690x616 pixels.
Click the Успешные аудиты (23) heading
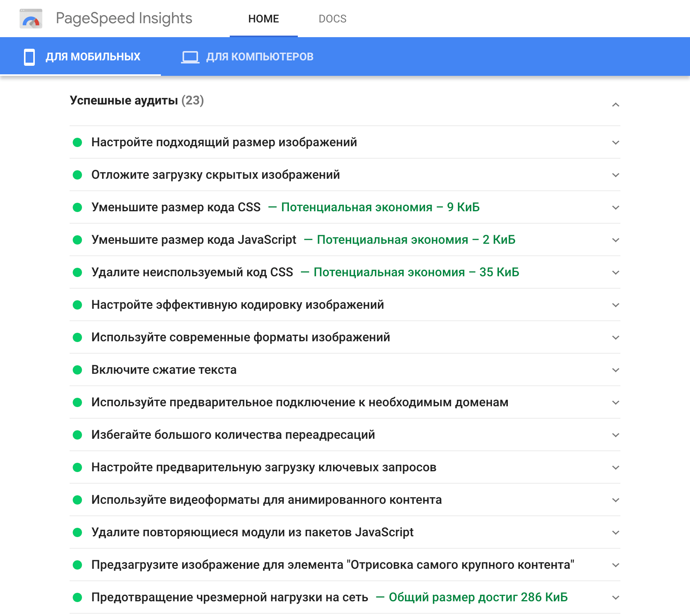[x=137, y=101]
